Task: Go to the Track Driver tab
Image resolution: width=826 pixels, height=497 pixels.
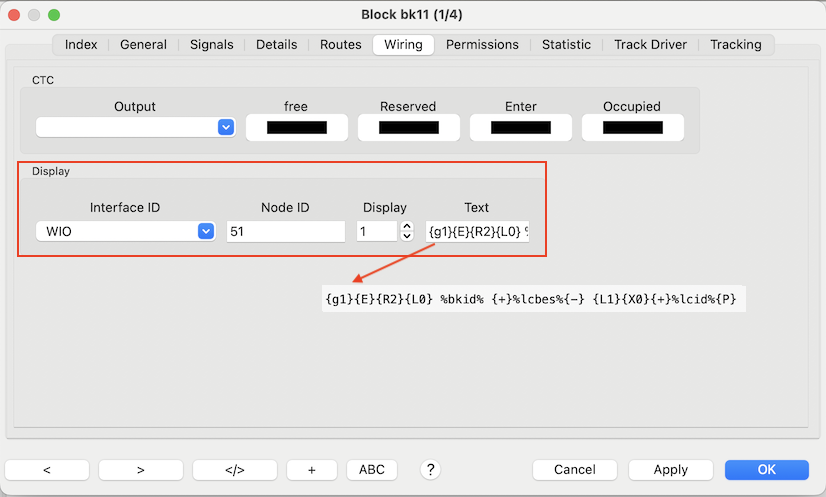Action: 650,45
